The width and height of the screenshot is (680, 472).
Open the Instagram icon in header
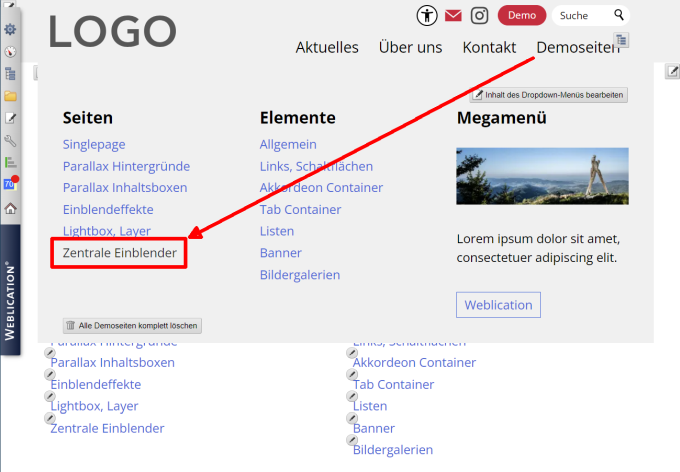(480, 15)
